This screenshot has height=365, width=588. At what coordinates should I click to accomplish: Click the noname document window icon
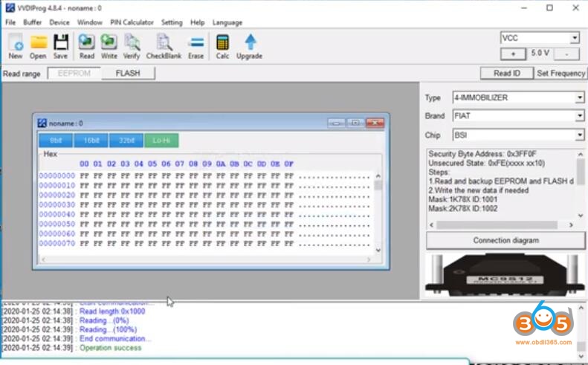(42, 123)
